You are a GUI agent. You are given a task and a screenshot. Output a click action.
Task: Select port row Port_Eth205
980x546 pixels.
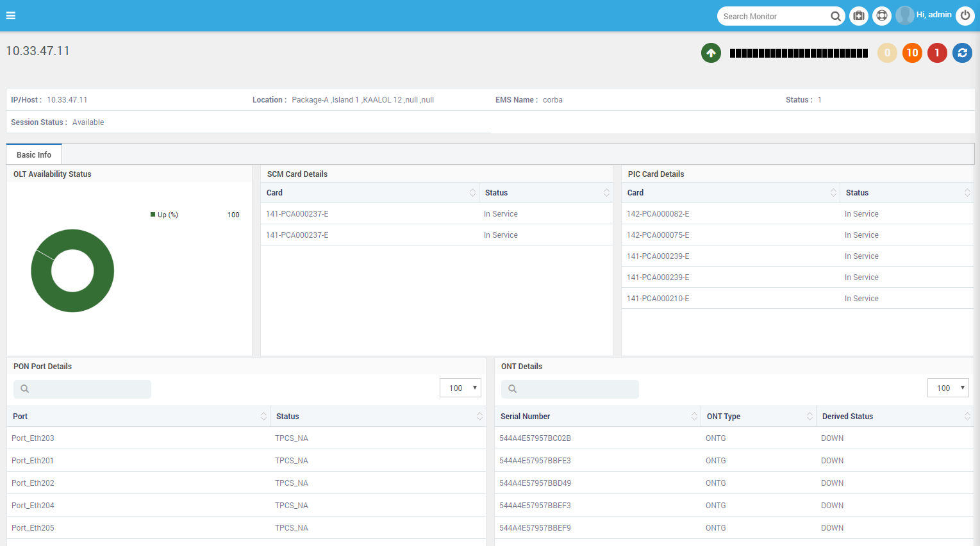click(x=246, y=528)
